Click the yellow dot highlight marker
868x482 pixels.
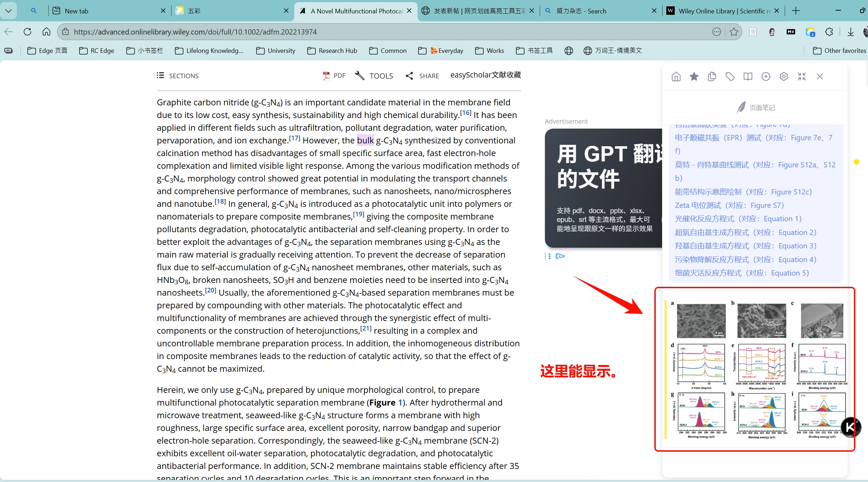856,162
